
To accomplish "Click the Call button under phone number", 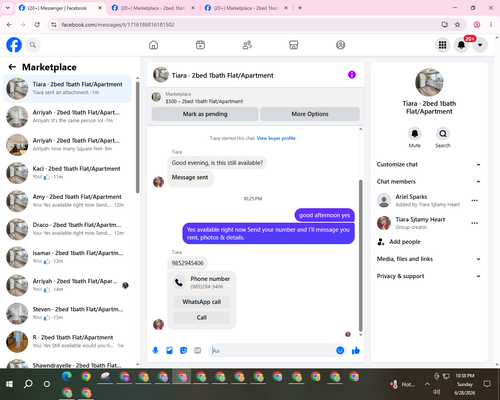I will coord(202,317).
